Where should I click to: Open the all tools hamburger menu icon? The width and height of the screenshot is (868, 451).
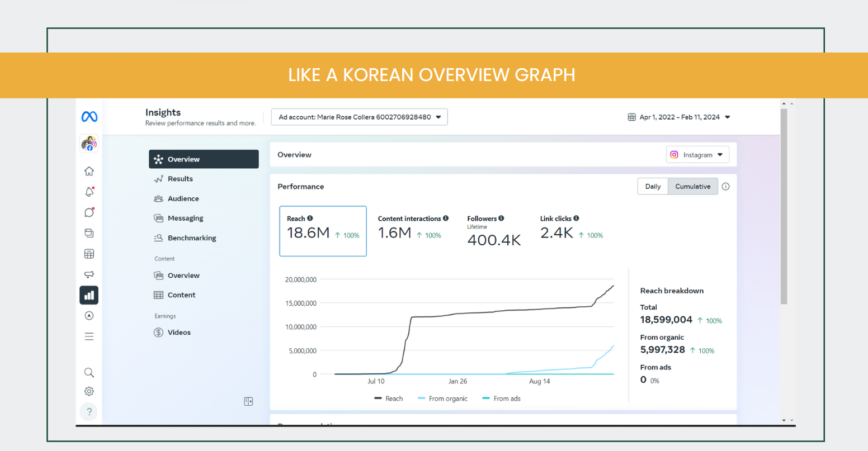coord(89,336)
